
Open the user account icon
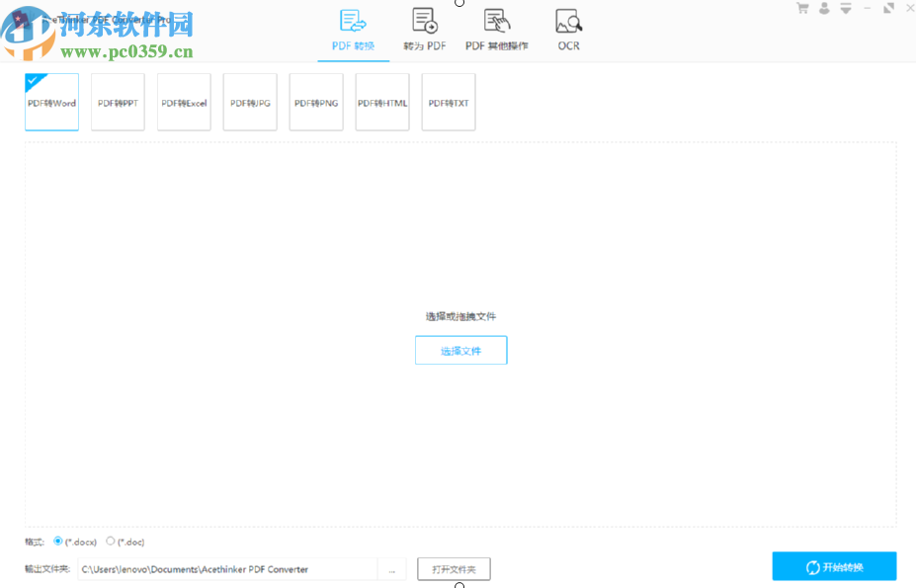point(824,8)
